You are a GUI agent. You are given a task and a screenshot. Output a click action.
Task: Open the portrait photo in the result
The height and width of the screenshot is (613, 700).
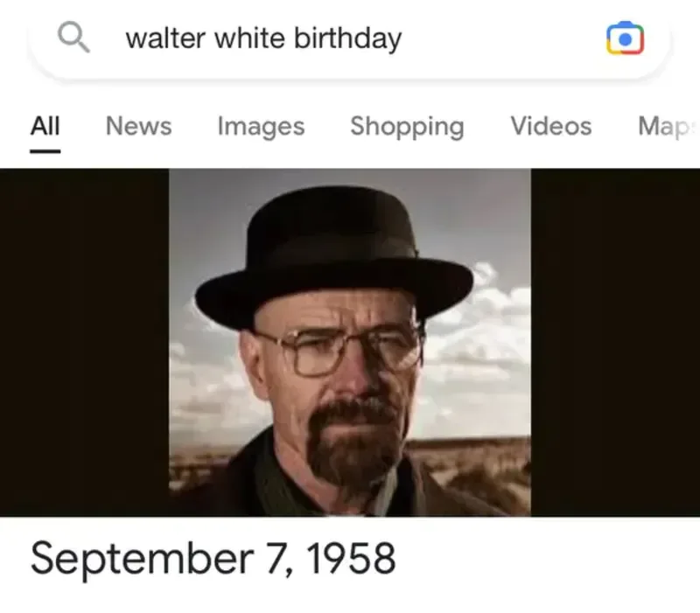pyautogui.click(x=350, y=342)
